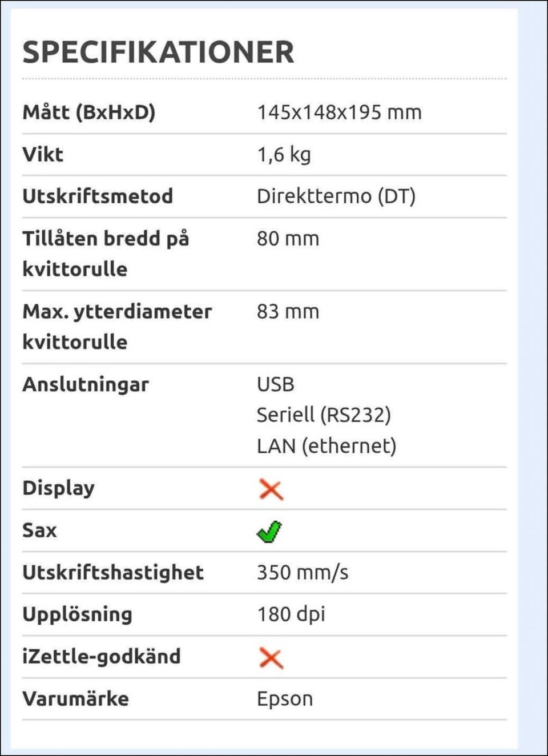Select the 1,6 kg weight value
548x756 pixels.
point(284,154)
